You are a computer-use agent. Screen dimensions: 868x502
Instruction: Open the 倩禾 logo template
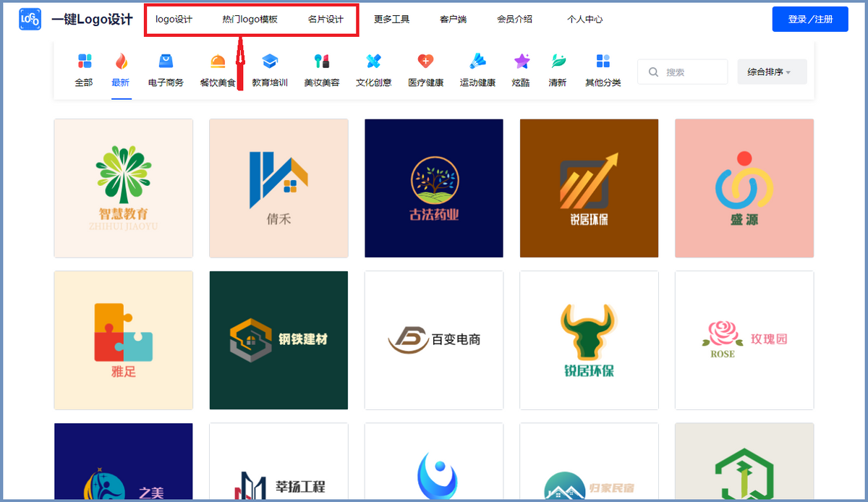coord(278,188)
